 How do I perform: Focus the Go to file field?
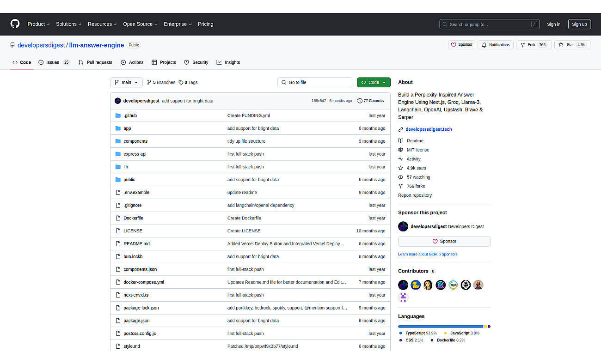(315, 82)
